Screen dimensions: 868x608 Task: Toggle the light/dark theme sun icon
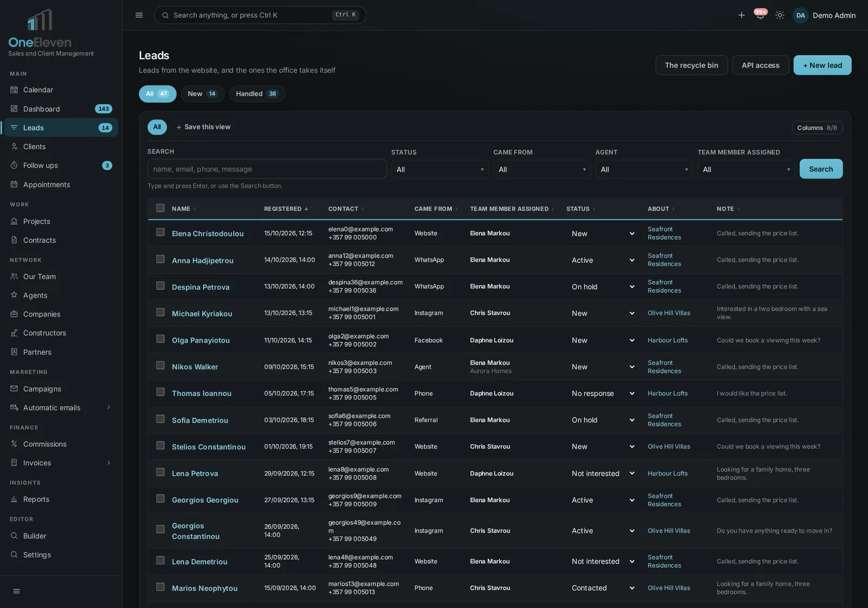tap(780, 15)
